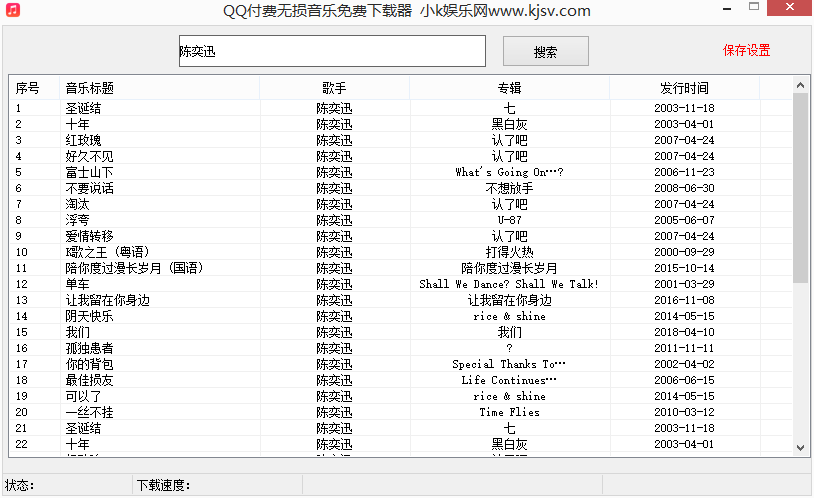Click album Time Flies cell
The width and height of the screenshot is (814, 498).
click(509, 412)
